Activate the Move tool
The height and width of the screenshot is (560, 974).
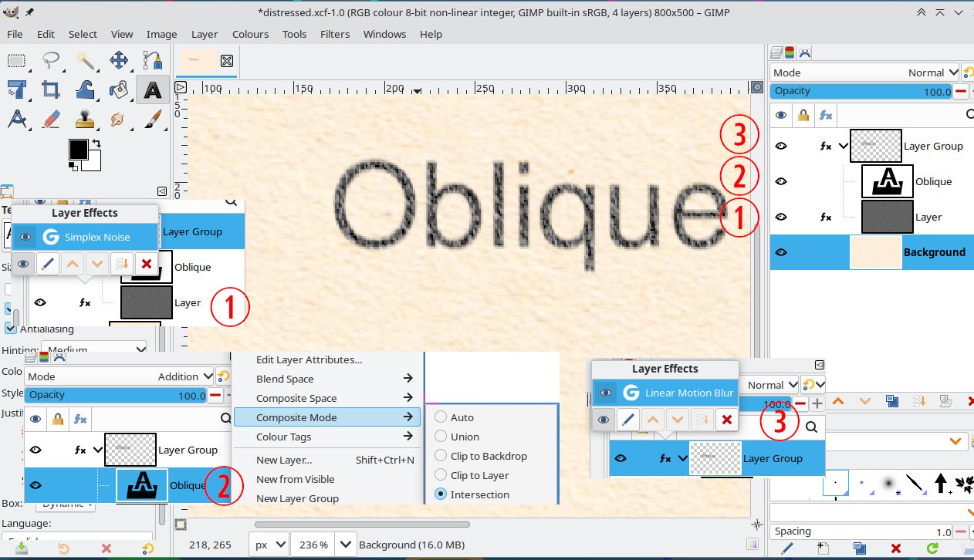pyautogui.click(x=119, y=61)
